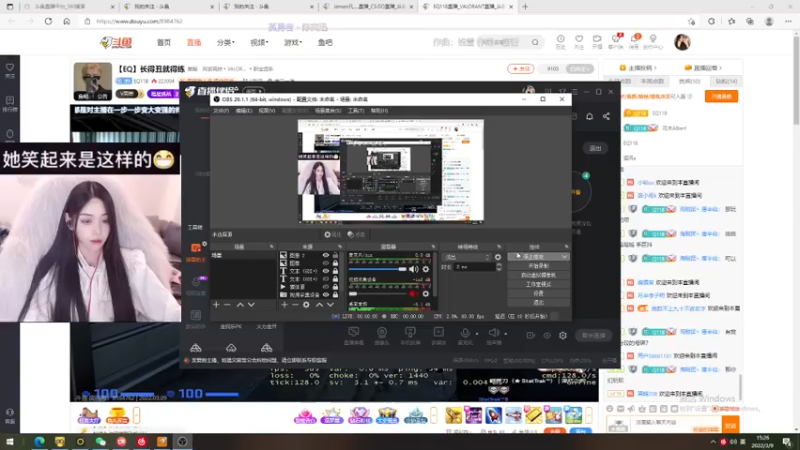Image resolution: width=800 pixels, height=450 pixels.
Task: Remove the selected OBS source
Action: 295,305
